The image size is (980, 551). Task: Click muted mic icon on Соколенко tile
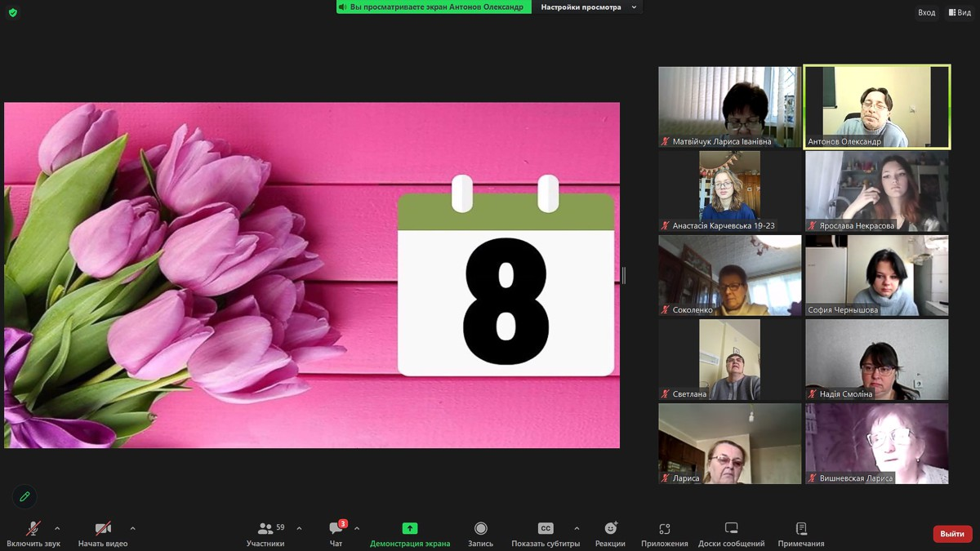pos(666,310)
